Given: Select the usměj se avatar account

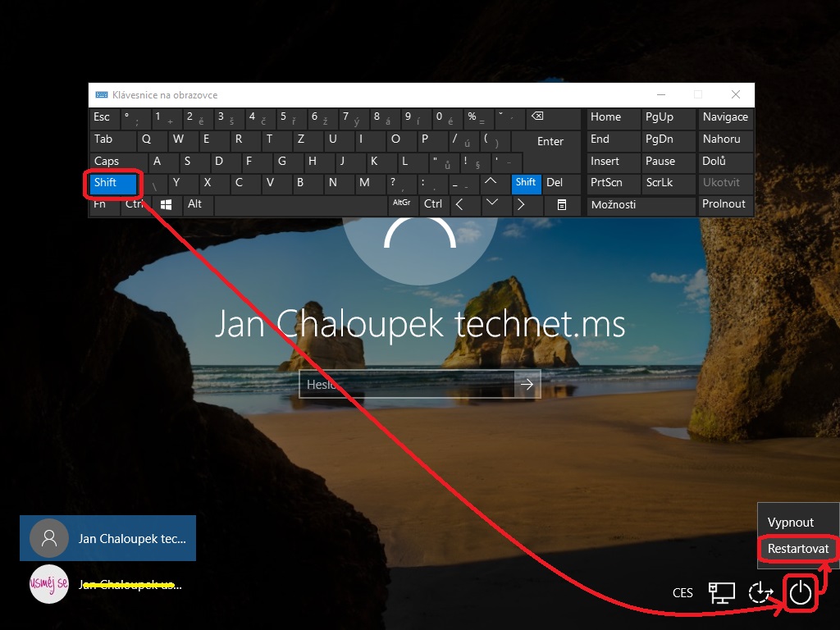Looking at the screenshot, I should (x=107, y=584).
